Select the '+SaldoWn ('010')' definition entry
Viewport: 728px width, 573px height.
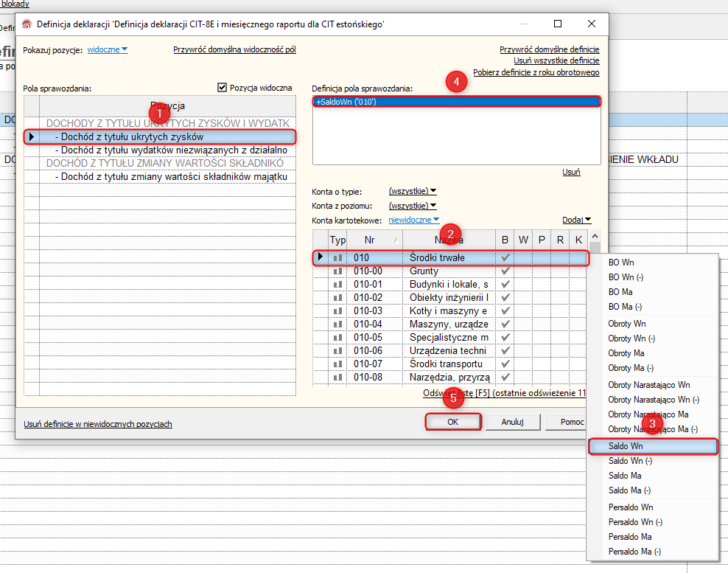[456, 102]
